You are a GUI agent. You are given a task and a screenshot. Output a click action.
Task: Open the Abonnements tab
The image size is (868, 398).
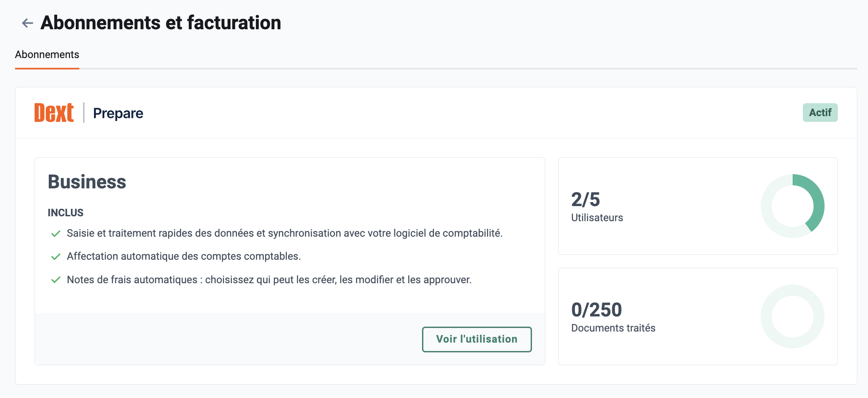click(x=47, y=55)
